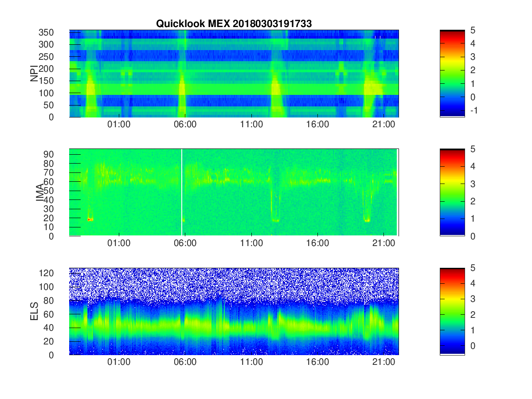
Task: Click the ELS spectrogram panel
Action: click(x=234, y=311)
